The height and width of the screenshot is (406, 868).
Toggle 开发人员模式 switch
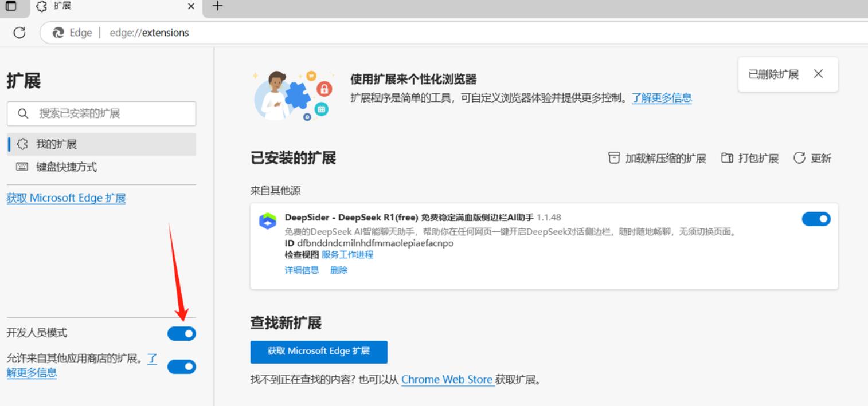coord(181,333)
